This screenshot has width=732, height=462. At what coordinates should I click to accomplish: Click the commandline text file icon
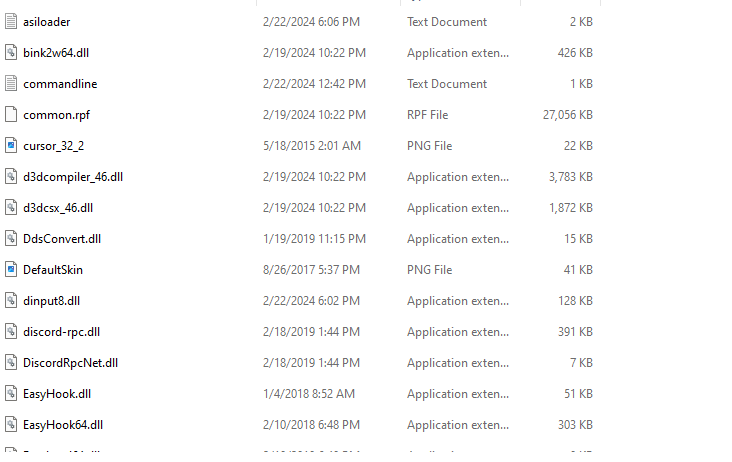(x=11, y=84)
